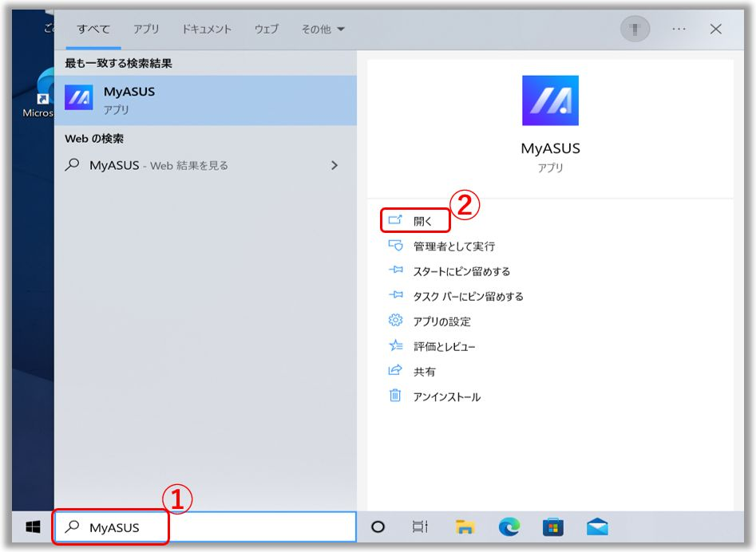The image size is (756, 552).
Task: Click the taskbar search box with MyASUS
Action: [x=205, y=527]
